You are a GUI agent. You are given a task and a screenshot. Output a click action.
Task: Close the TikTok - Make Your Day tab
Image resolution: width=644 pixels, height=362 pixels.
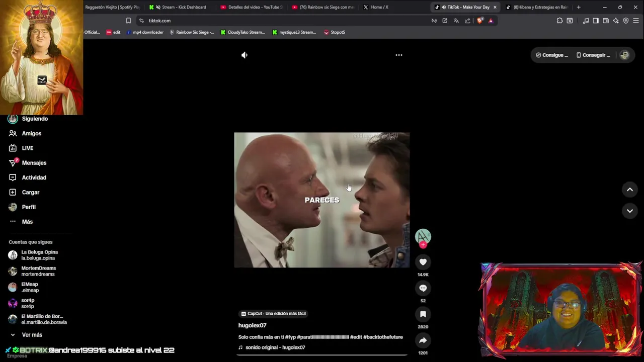[495, 7]
